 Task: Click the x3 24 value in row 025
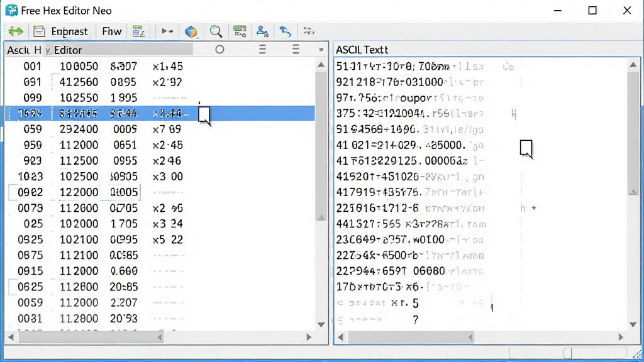click(x=167, y=224)
